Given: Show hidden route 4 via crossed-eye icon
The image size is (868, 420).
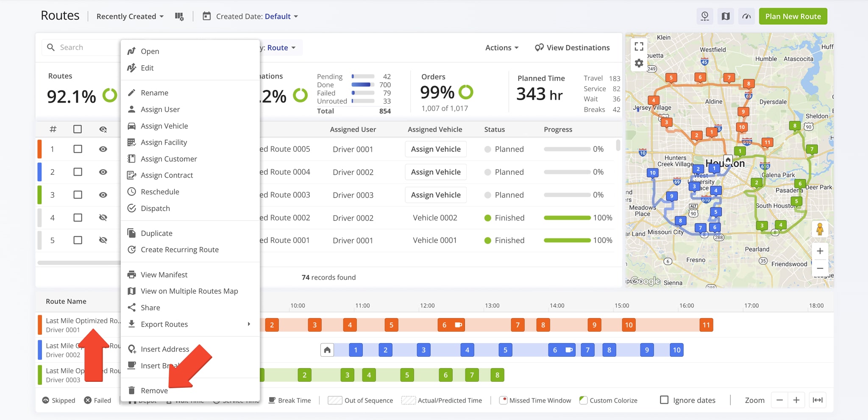Looking at the screenshot, I should 103,218.
